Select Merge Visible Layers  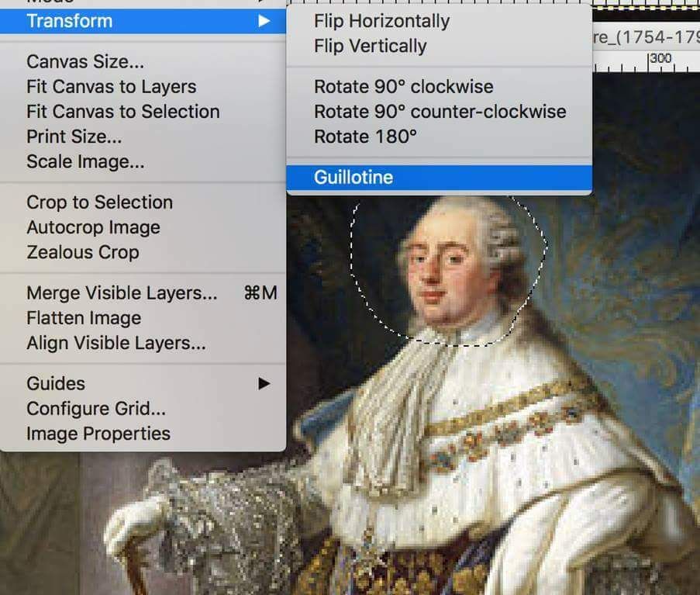pos(143,293)
